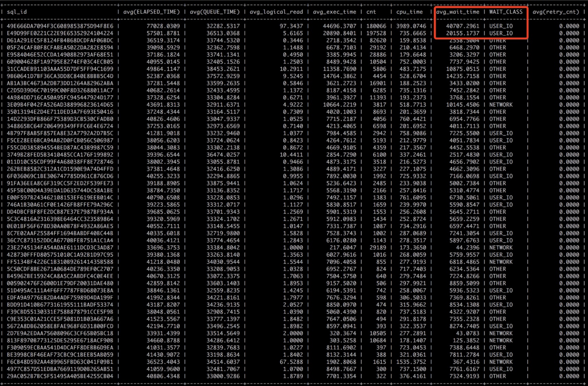Viewport: 588px width, 386px height.
Task: Click the highlighted avg_wait_time column header
Action: tap(458, 12)
